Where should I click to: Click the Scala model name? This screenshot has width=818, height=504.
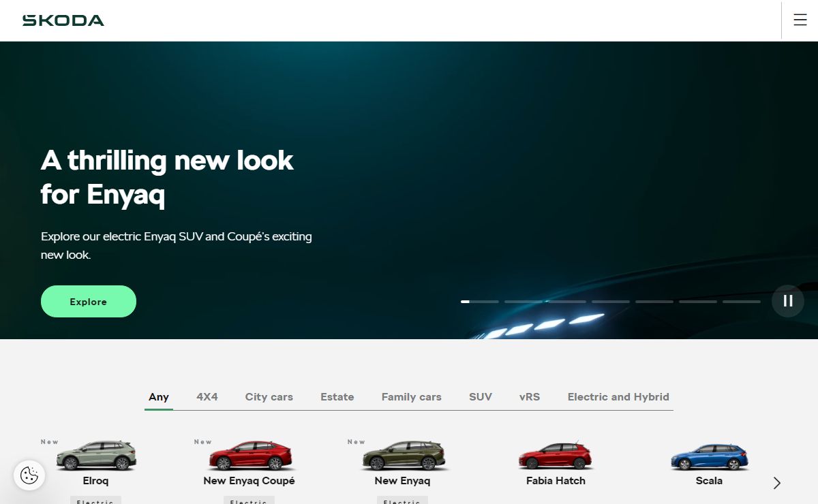[709, 481]
